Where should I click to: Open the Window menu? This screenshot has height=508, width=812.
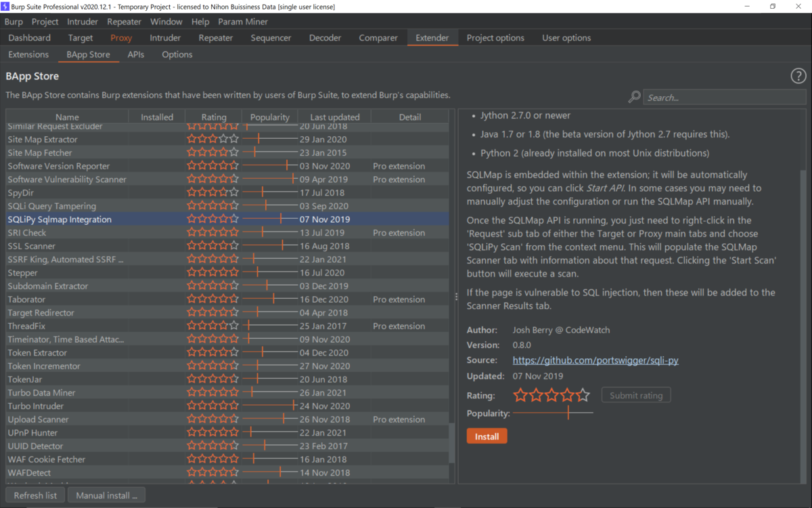pos(166,22)
